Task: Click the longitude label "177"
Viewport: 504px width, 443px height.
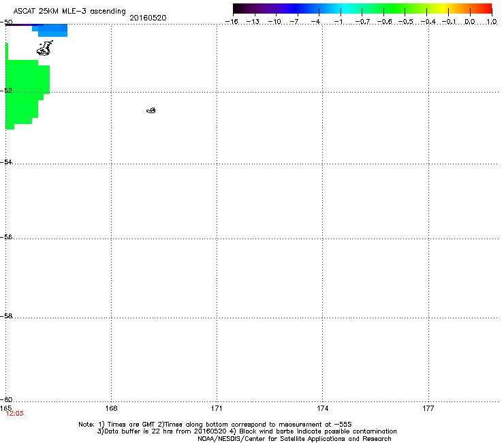Action: (x=428, y=408)
